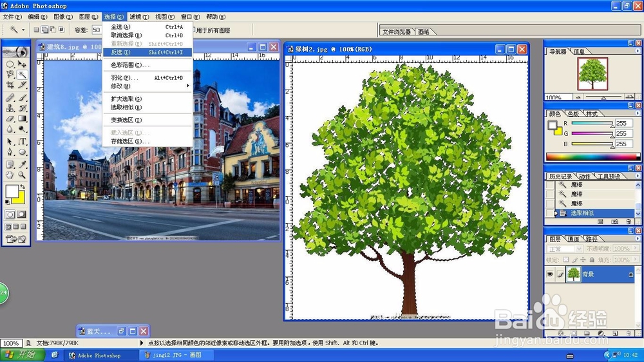Open 画笔 palette well tab
Image resolution: width=644 pixels, height=362 pixels.
tap(424, 32)
